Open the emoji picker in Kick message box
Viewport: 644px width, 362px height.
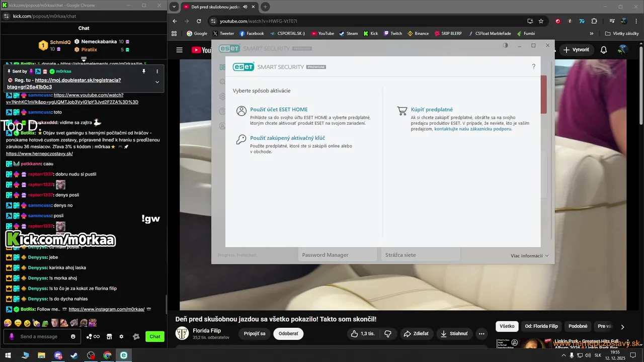(73, 336)
